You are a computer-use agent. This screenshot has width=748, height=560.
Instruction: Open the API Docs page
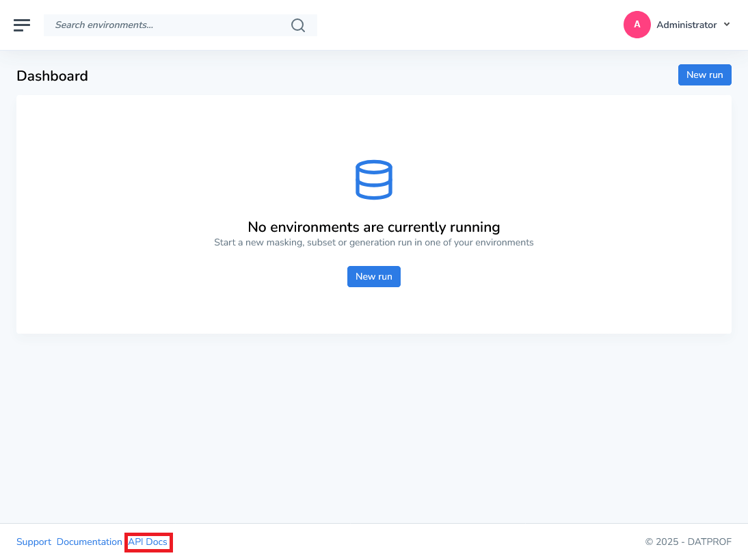coord(148,542)
